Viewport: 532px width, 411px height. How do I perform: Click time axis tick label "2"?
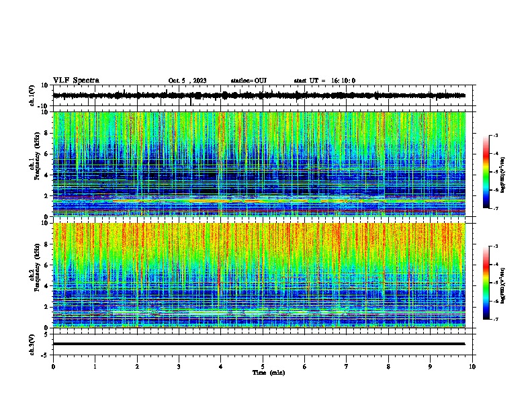137,367
